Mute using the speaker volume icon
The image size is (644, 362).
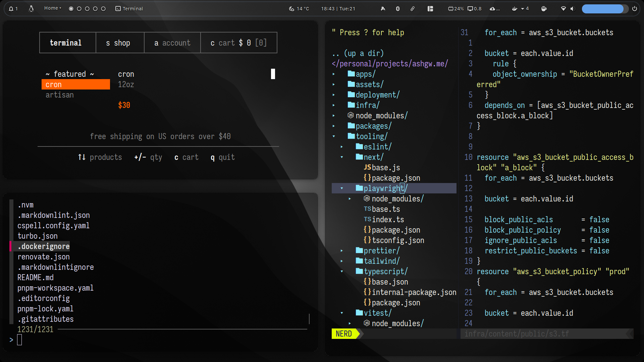pyautogui.click(x=573, y=9)
